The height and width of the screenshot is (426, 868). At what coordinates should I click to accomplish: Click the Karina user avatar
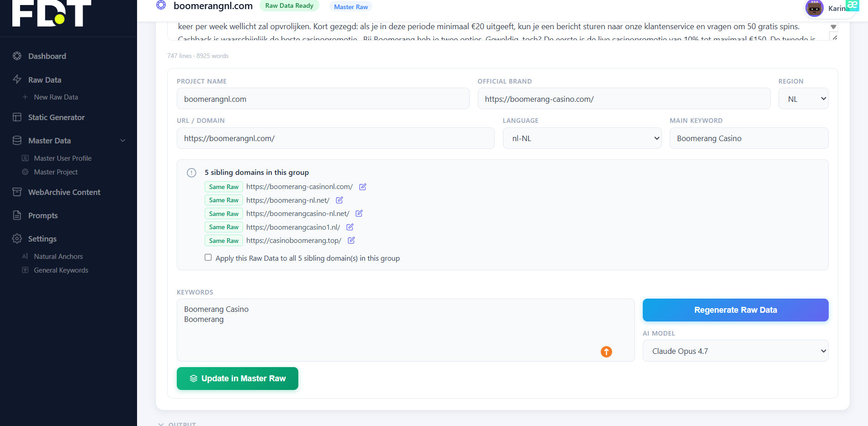[x=814, y=8]
